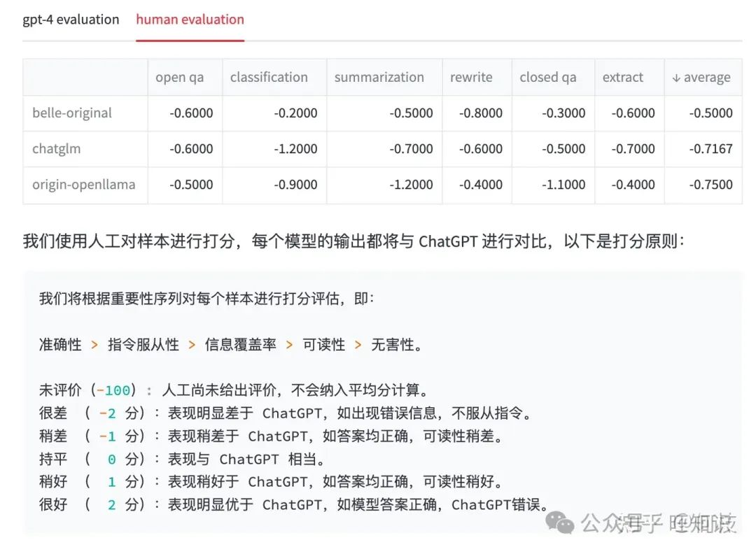This screenshot has width=756, height=554.
Task: Click belle-original open qa value -0.6000
Action: [191, 113]
